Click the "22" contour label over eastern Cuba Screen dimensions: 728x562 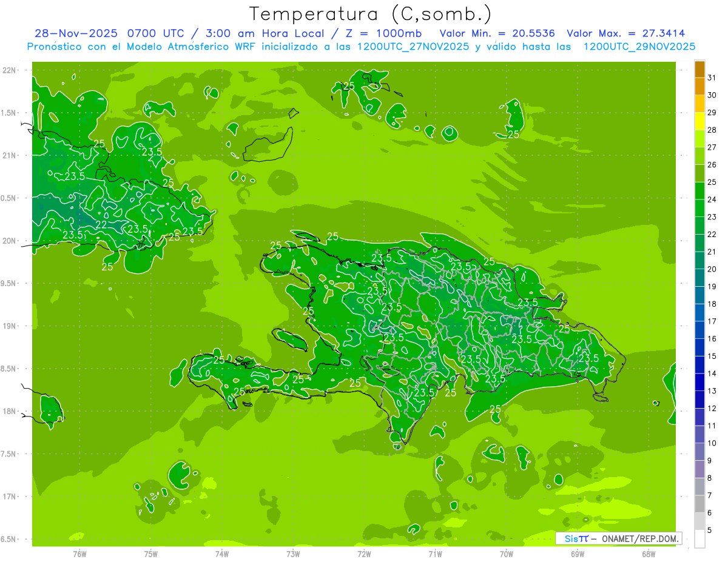(x=101, y=225)
